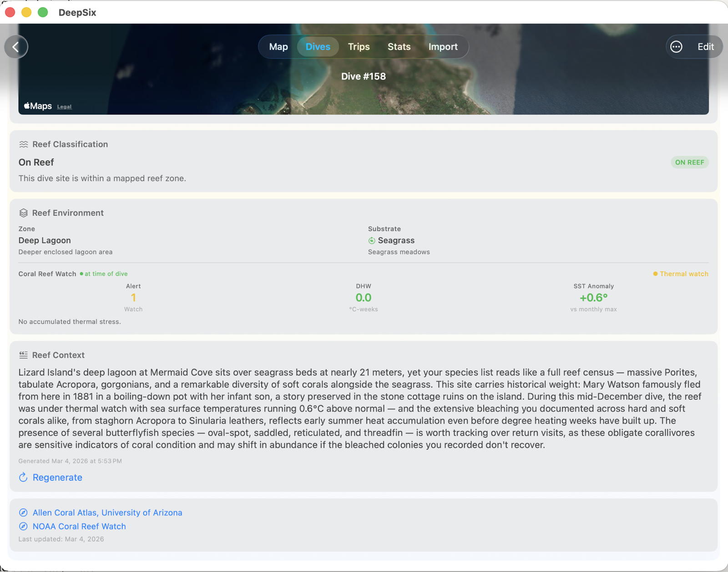Click 'Generated Mar 4, 2026 at 5:53 PM' timestamp
Screen dimensions: 728x572
[x=70, y=461]
